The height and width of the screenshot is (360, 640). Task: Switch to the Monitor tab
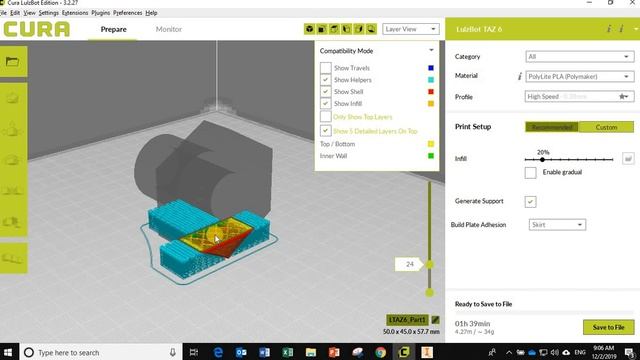(169, 29)
